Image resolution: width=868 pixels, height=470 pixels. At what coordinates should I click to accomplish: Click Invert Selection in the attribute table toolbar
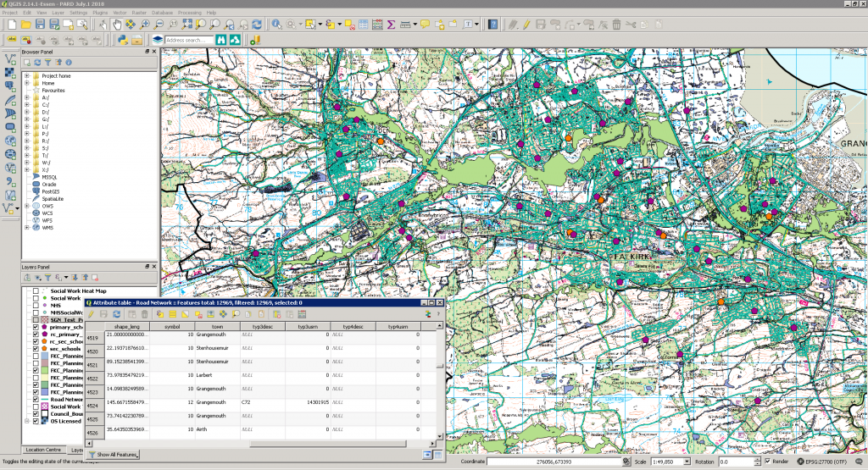click(x=185, y=314)
